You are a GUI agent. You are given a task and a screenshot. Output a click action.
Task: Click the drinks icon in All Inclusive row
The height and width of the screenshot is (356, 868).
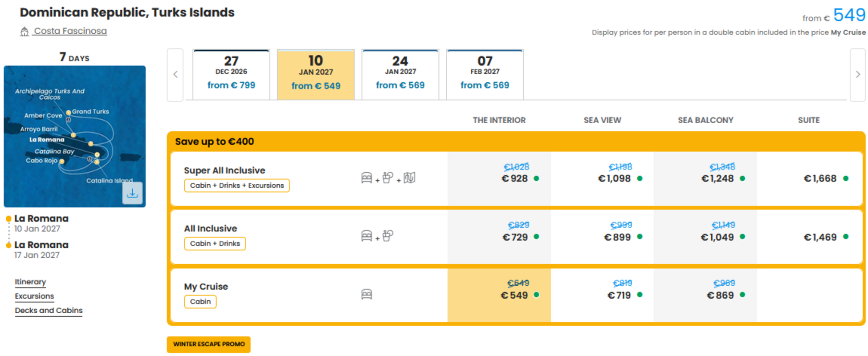click(388, 235)
